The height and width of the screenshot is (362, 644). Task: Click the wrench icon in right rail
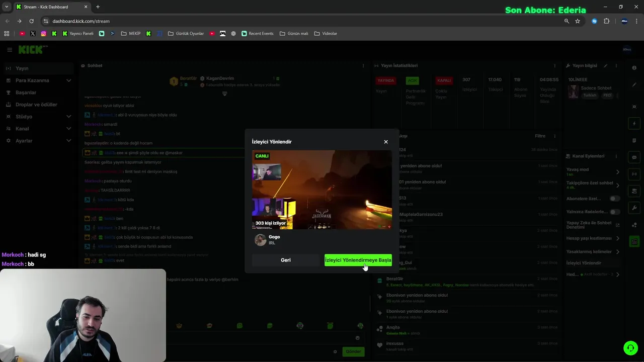pos(634,208)
